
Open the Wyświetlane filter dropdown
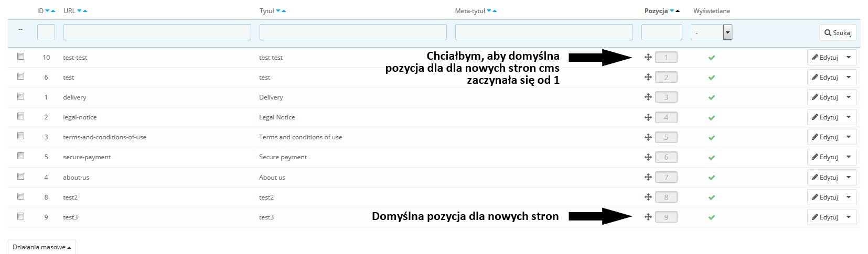click(x=711, y=32)
